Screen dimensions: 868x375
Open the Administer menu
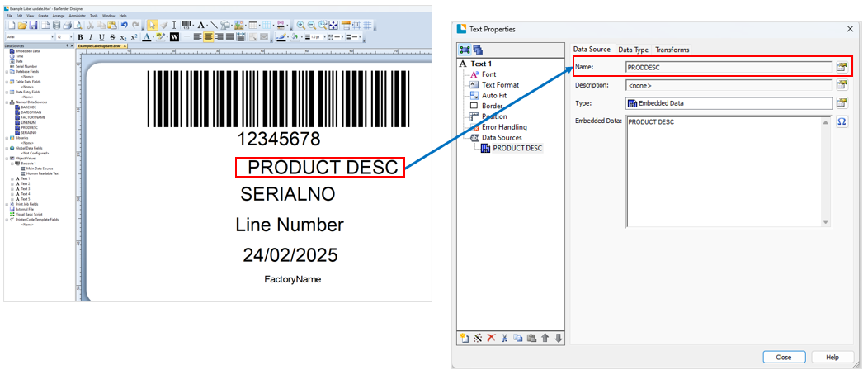coord(78,16)
